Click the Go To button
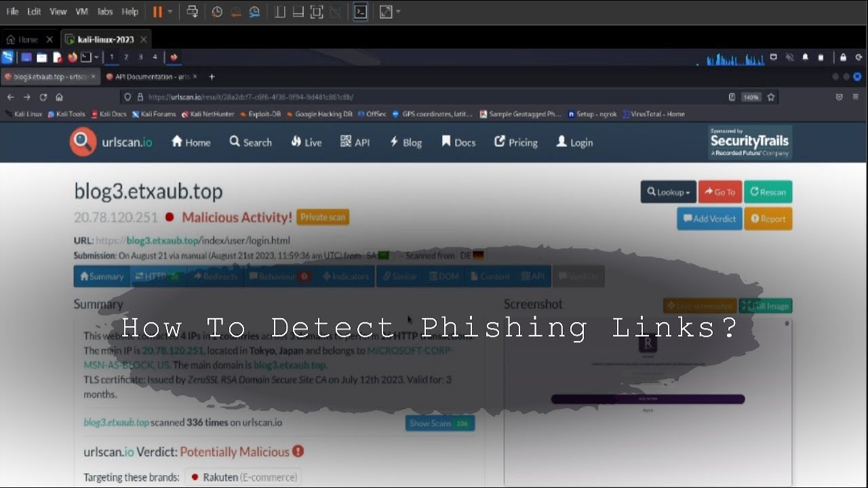The width and height of the screenshot is (868, 488). (x=720, y=192)
